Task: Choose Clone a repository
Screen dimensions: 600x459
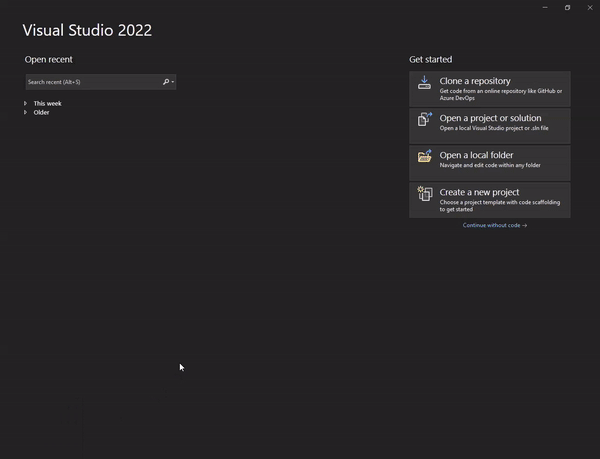Action: pyautogui.click(x=490, y=89)
